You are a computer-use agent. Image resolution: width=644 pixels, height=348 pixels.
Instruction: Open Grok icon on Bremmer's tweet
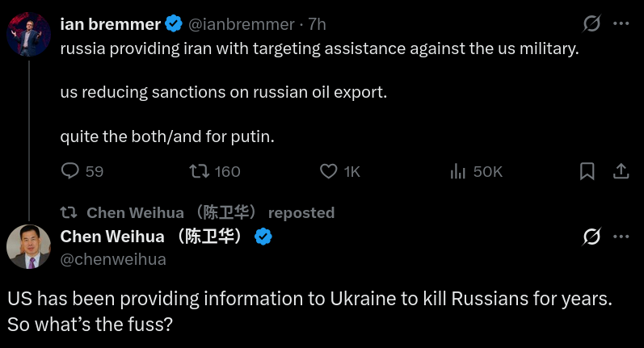point(591,24)
